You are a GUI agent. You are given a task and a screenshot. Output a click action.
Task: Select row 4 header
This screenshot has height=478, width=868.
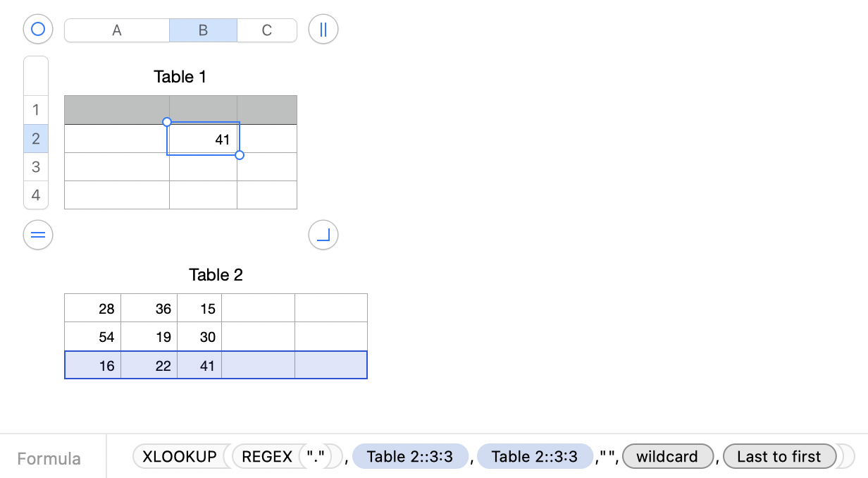click(36, 195)
